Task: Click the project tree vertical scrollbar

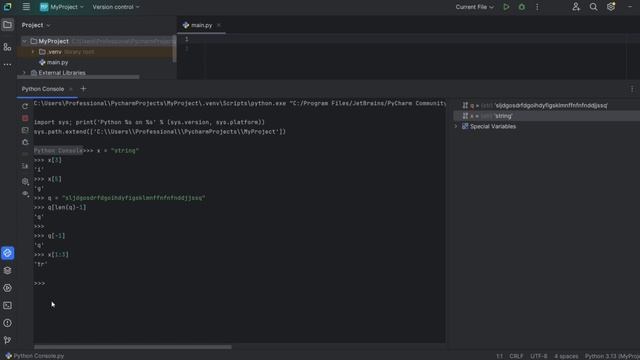Action: tap(174, 49)
